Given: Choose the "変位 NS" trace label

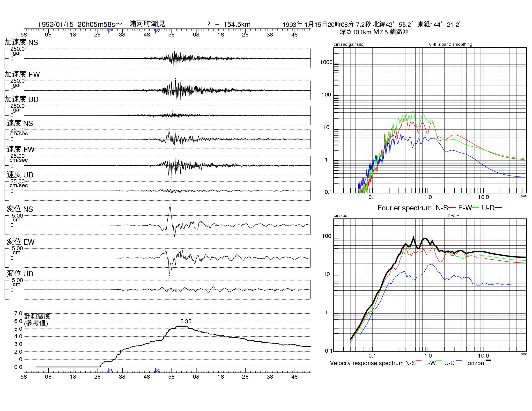Looking at the screenshot, I should click(20, 209).
